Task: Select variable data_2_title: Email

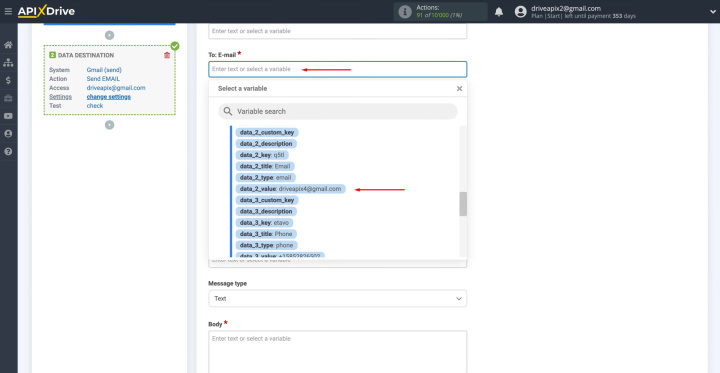Action: coord(265,166)
